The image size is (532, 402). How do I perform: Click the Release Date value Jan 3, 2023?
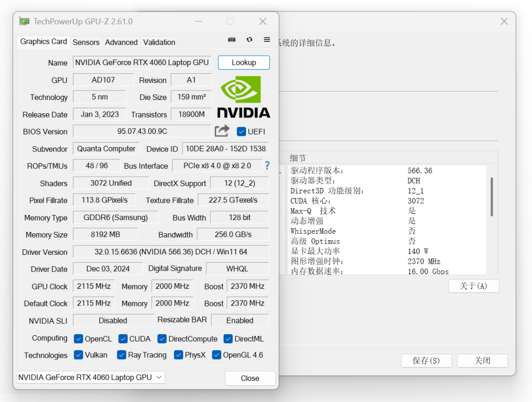click(x=100, y=114)
